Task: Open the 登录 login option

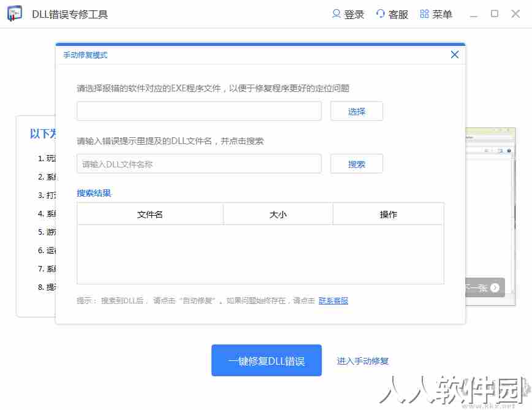Action: pyautogui.click(x=354, y=14)
